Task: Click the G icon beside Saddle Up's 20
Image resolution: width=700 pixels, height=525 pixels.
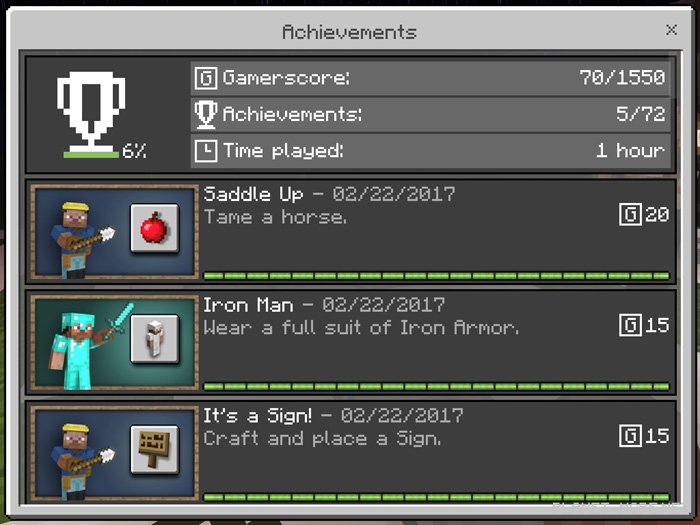Action: [x=630, y=214]
